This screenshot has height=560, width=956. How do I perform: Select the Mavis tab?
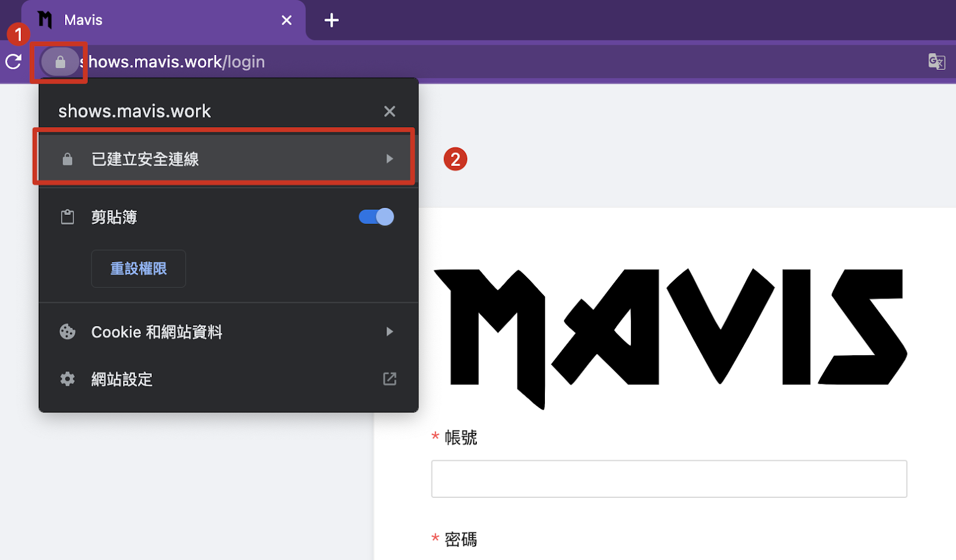(164, 20)
